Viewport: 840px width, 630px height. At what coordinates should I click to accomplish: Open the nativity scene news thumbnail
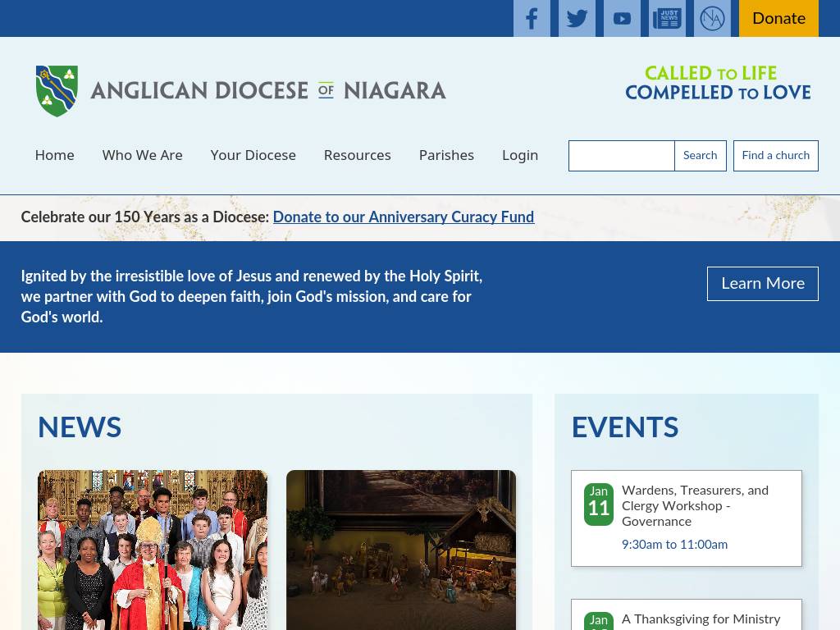401,549
